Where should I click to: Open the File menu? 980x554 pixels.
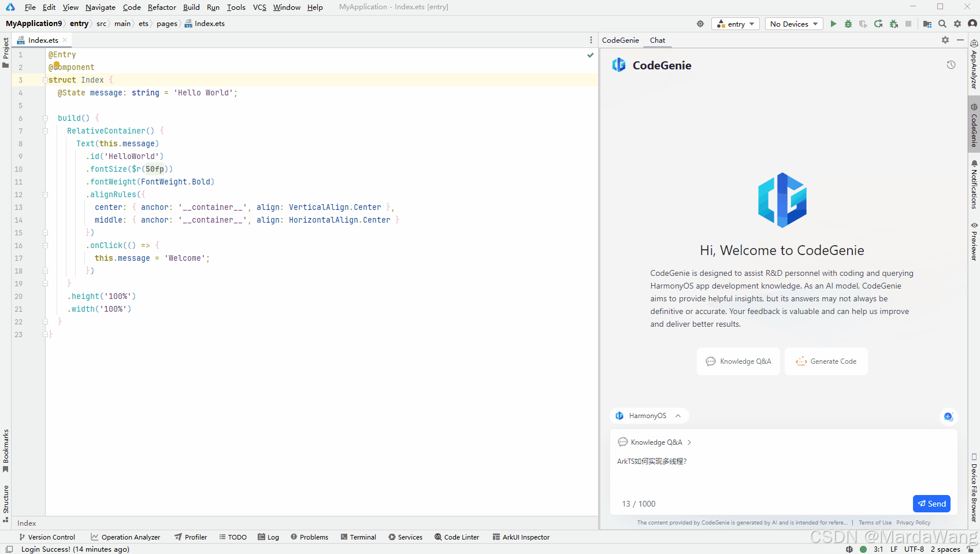30,7
